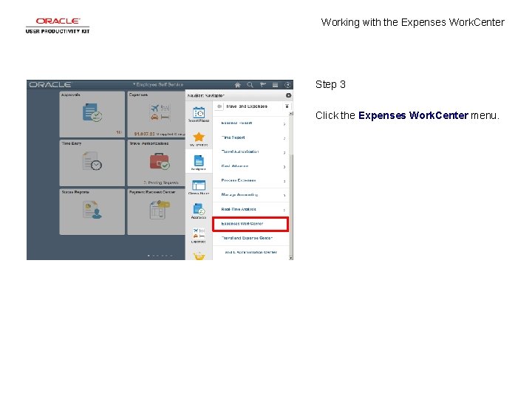Open the Expenses tile
The height and width of the screenshot is (399, 532).
point(157,115)
